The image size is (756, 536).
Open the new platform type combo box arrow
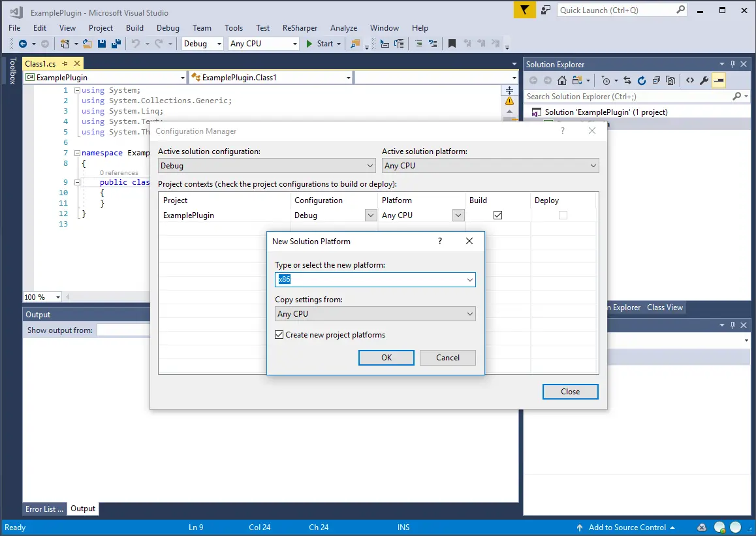pos(469,279)
